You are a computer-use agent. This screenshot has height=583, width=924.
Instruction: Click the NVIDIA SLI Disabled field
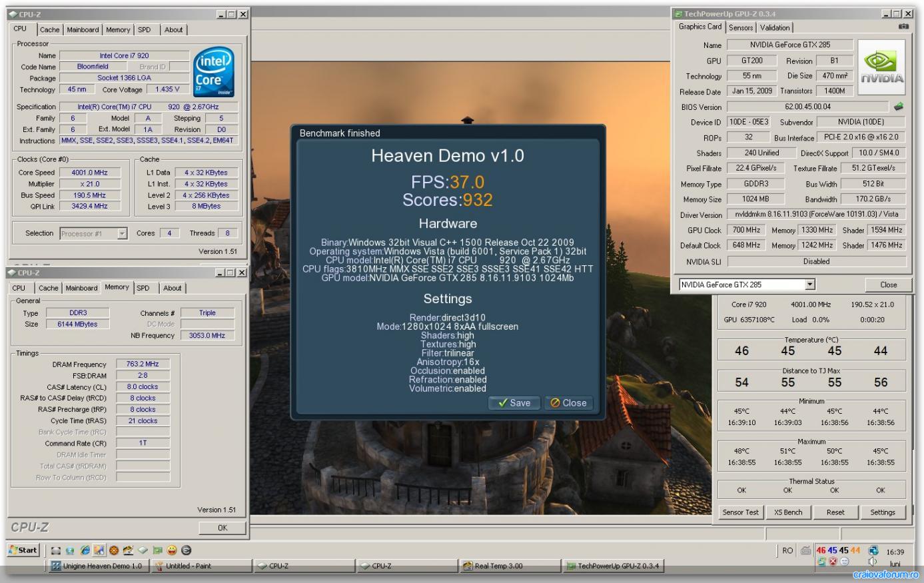pyautogui.click(x=816, y=261)
